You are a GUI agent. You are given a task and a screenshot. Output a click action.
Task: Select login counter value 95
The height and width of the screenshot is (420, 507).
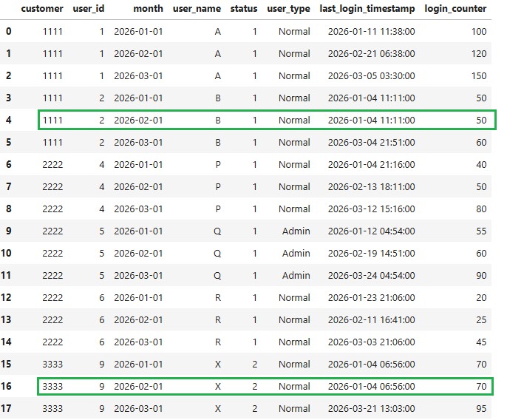pyautogui.click(x=481, y=408)
